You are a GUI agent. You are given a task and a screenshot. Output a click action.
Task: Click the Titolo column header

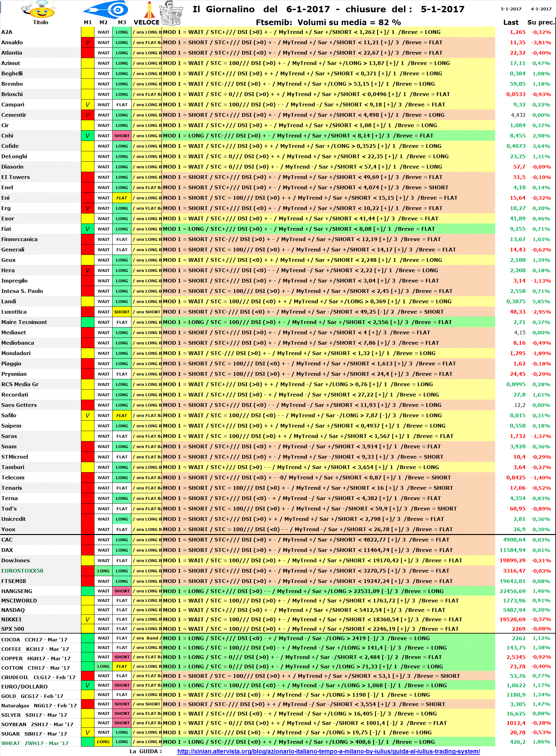click(x=40, y=22)
